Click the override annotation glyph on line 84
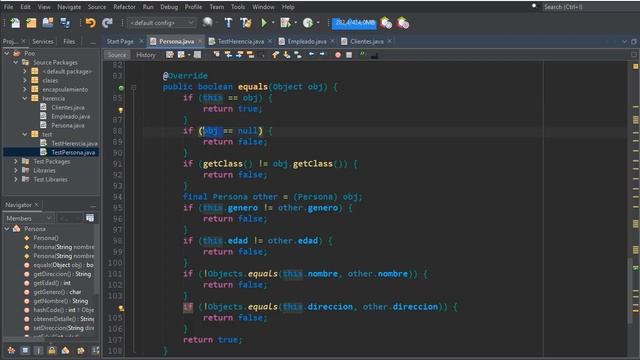 (121, 88)
